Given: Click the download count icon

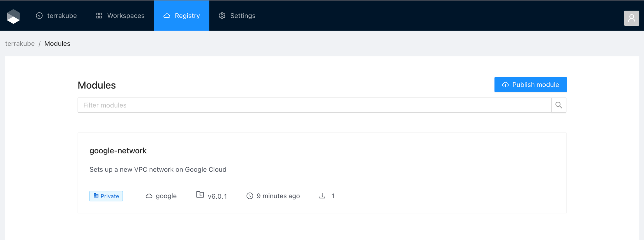Looking at the screenshot, I should tap(322, 196).
